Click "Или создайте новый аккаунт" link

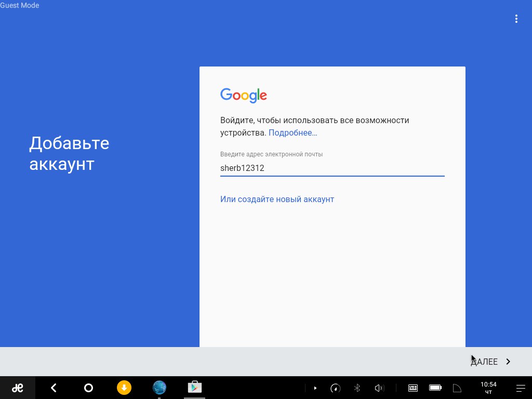tap(277, 199)
